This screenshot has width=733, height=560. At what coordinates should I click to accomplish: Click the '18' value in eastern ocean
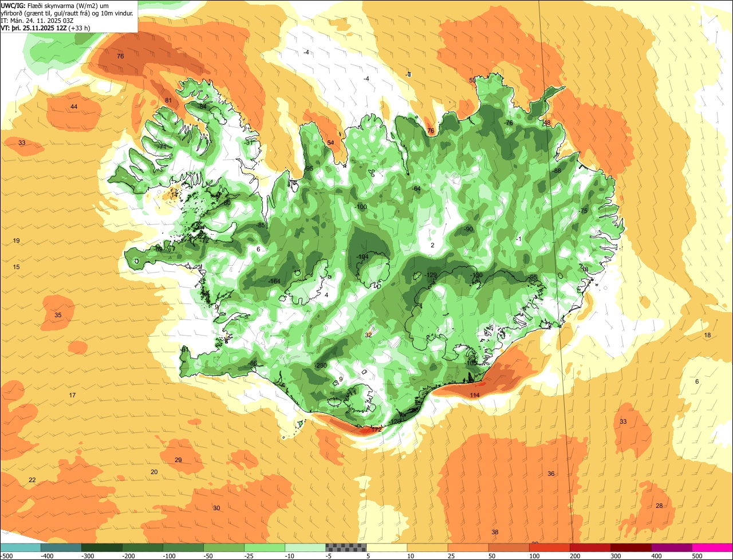tap(707, 336)
